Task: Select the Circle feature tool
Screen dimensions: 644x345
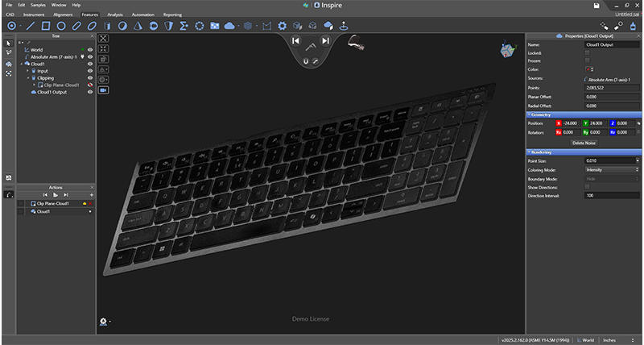Action: (61, 26)
